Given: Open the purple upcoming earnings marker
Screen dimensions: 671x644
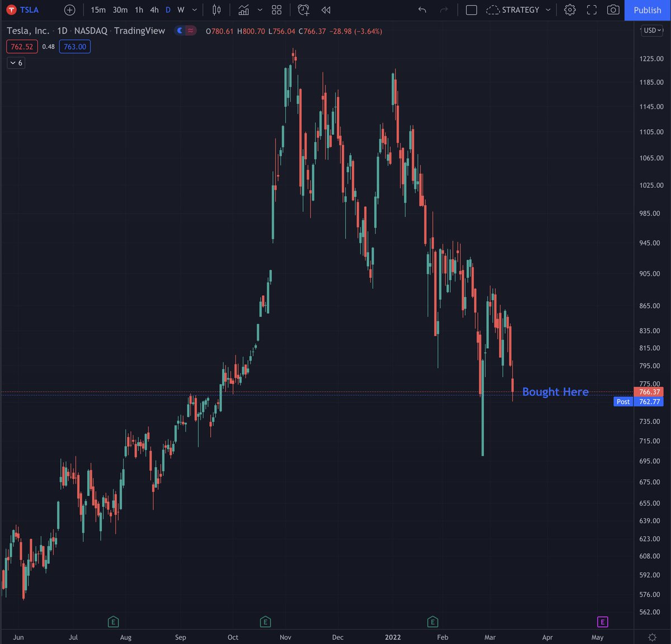Looking at the screenshot, I should (x=602, y=622).
